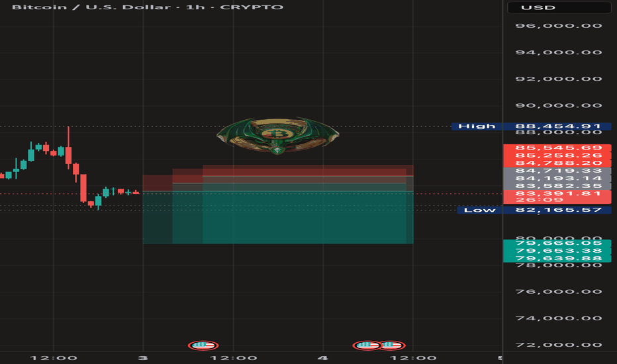Click the red 85,545.69 stop price label
Viewport: 617px width, 364px height.
pyautogui.click(x=557, y=148)
